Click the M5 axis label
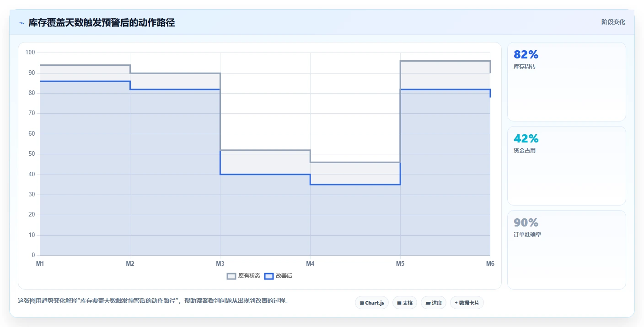644x327 pixels. (x=400, y=264)
